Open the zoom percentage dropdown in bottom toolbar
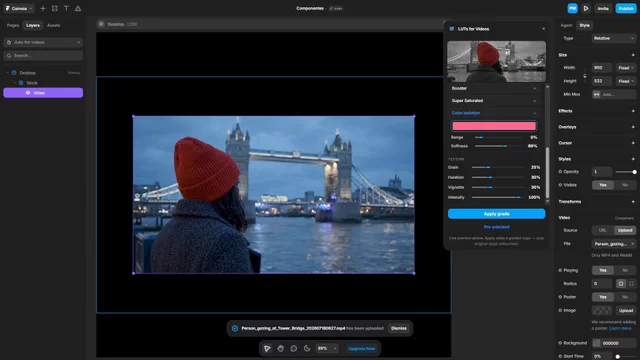The height and width of the screenshot is (360, 640). point(327,349)
